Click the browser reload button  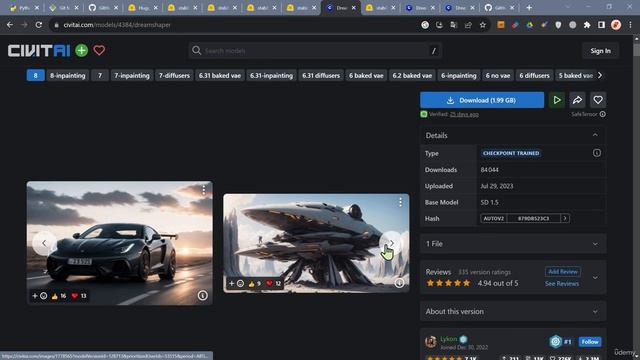pos(39,25)
